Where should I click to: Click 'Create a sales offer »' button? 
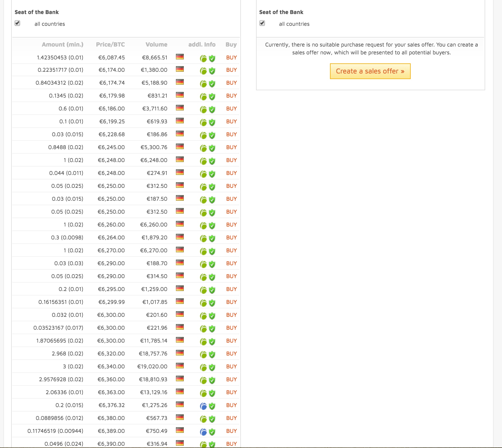(x=370, y=71)
